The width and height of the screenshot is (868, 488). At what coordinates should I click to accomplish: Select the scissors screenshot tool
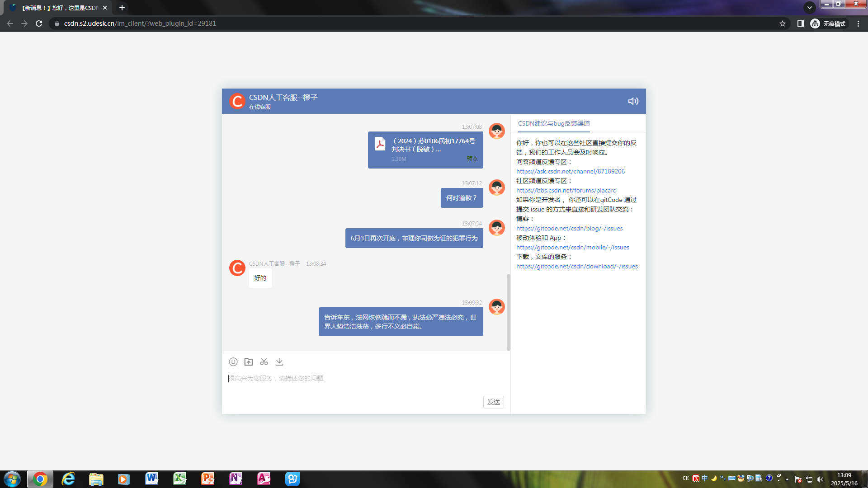[264, 362]
